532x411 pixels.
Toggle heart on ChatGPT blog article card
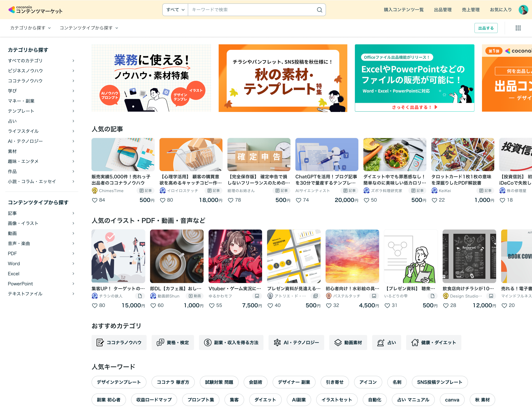click(298, 200)
